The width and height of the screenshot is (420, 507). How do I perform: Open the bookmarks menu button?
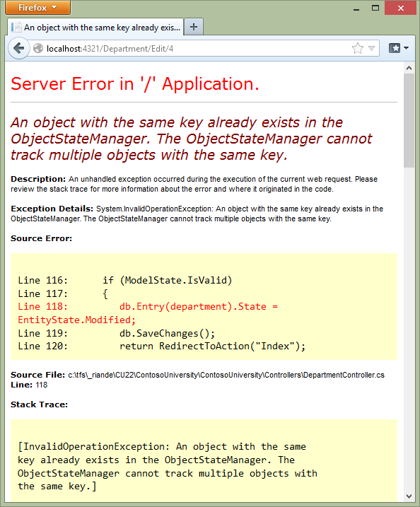[x=395, y=48]
